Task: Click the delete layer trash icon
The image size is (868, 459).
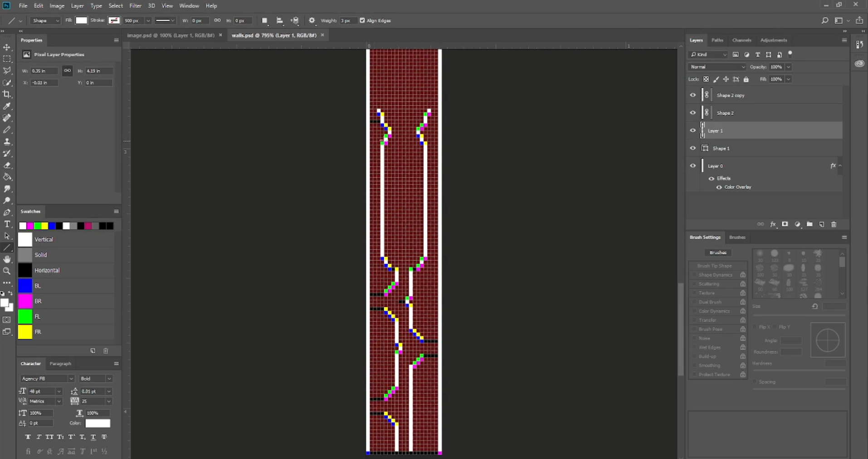Action: point(834,224)
